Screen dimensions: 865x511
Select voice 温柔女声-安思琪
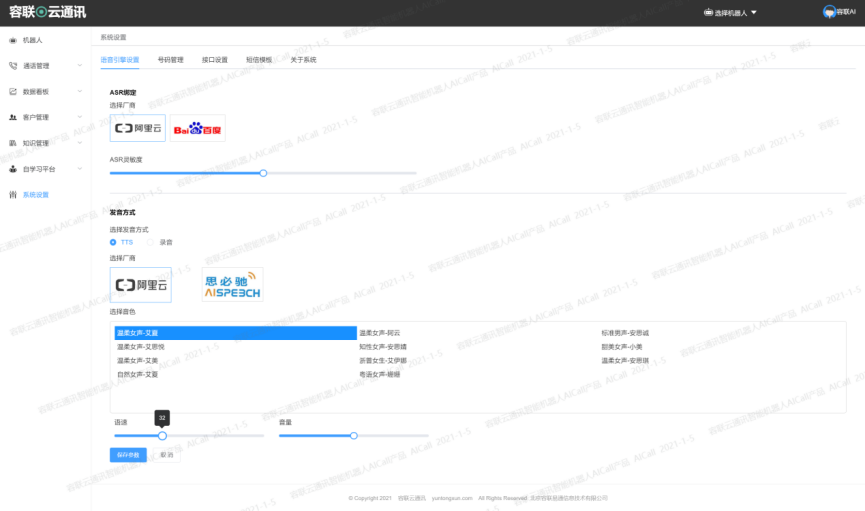pyautogui.click(x=625, y=361)
